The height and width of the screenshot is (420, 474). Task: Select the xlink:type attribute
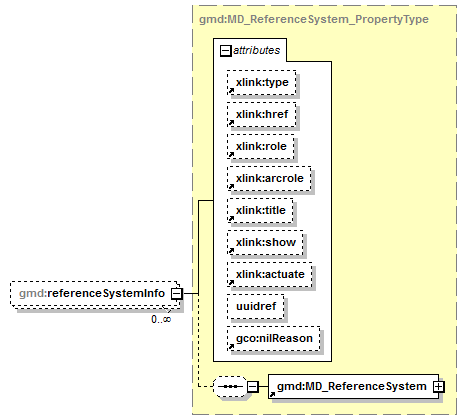pyautogui.click(x=262, y=82)
